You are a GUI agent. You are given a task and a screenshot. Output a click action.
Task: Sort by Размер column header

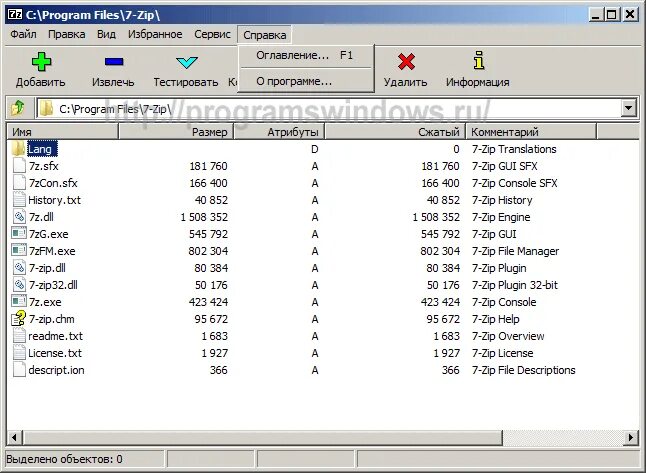[x=176, y=132]
